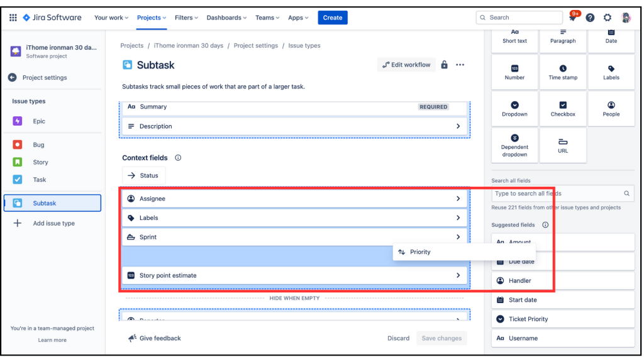Add the Ticket Priority suggested field
644x362 pixels.
[x=563, y=319]
